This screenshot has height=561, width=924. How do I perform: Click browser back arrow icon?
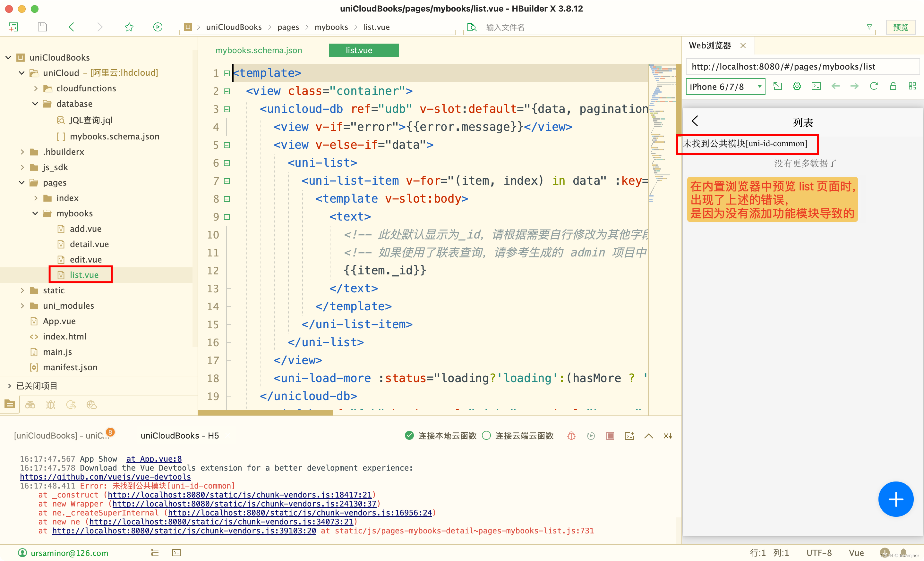(x=835, y=87)
